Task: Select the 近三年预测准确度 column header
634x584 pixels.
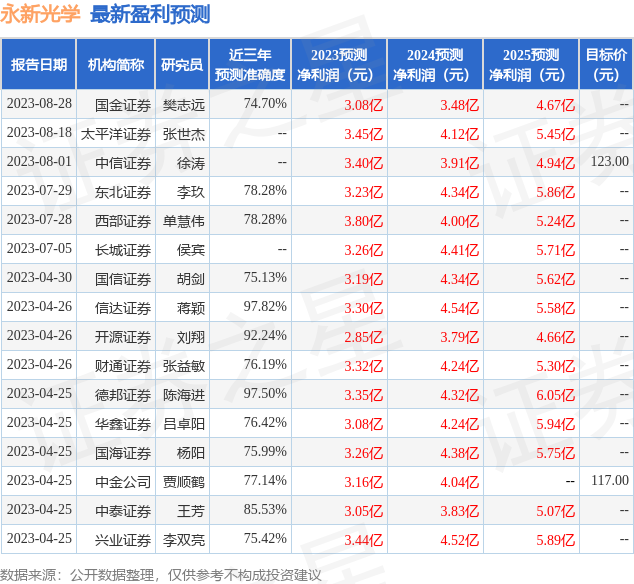Action: pos(250,65)
